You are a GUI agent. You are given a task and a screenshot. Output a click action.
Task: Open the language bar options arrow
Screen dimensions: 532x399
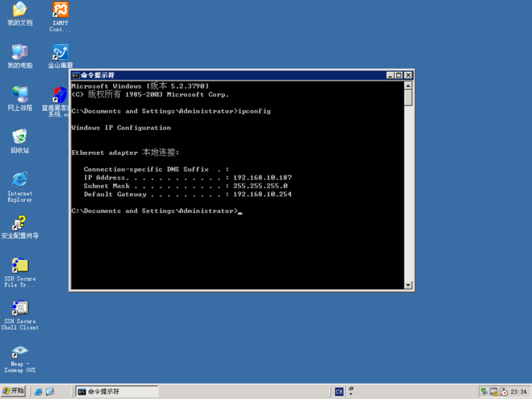coord(351,394)
